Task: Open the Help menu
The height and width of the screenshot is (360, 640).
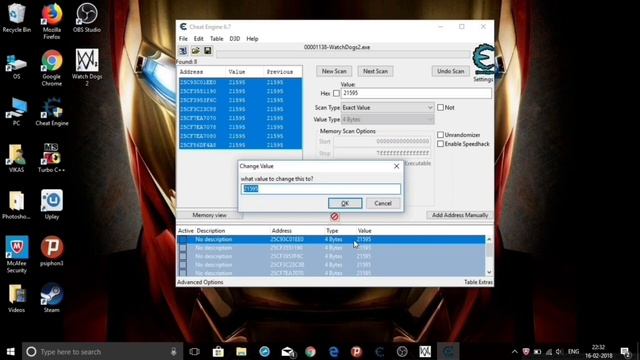Action: pyautogui.click(x=252, y=39)
